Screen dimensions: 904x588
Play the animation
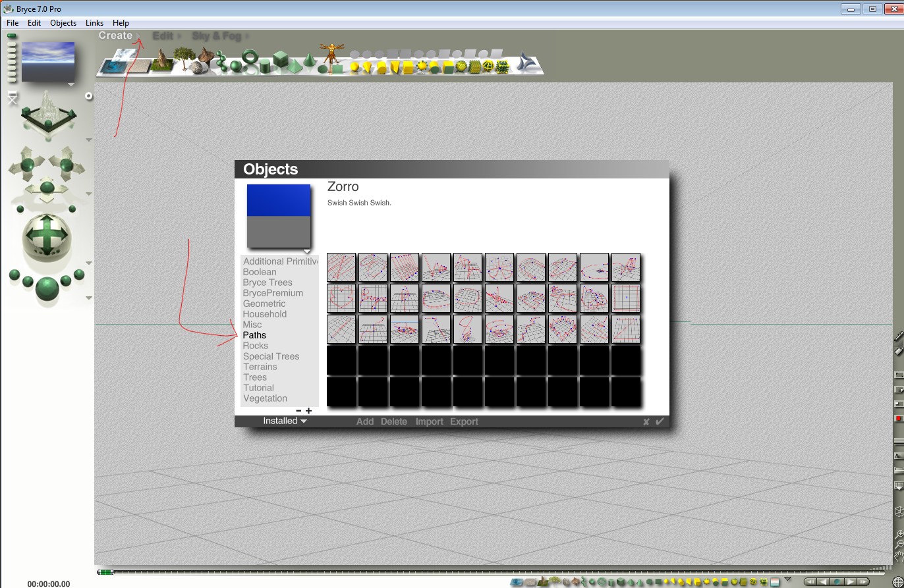pyautogui.click(x=851, y=581)
